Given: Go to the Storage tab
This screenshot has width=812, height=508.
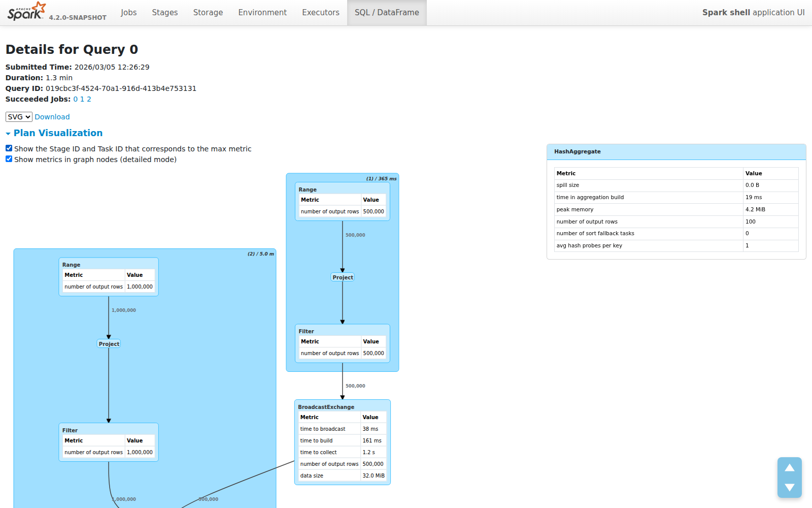Looking at the screenshot, I should pyautogui.click(x=208, y=12).
